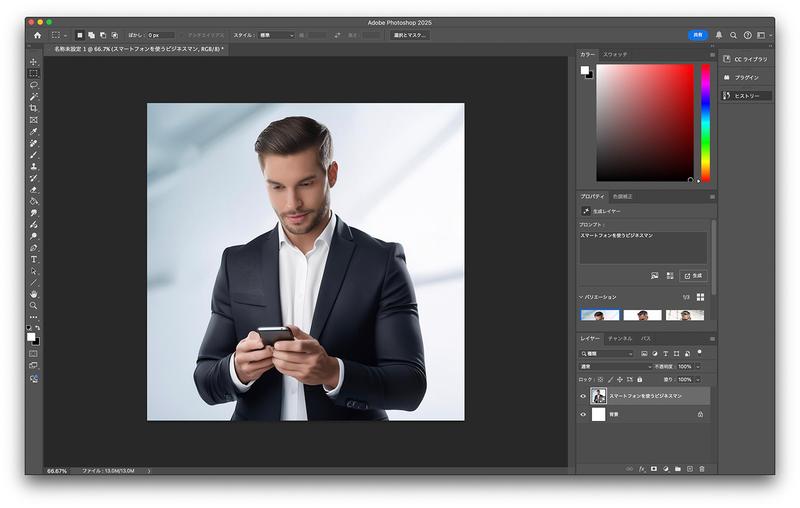Open the History (ヒストリー) panel
This screenshot has height=508, width=800.
point(746,96)
